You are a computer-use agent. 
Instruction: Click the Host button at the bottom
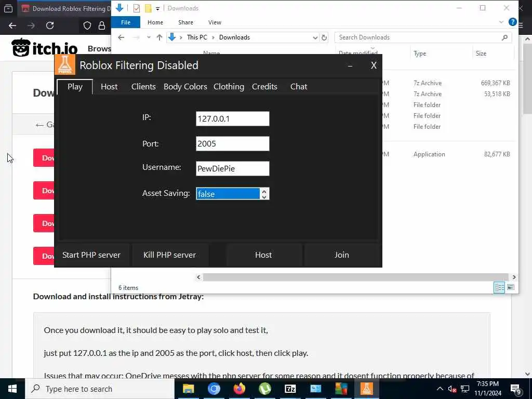(x=263, y=255)
